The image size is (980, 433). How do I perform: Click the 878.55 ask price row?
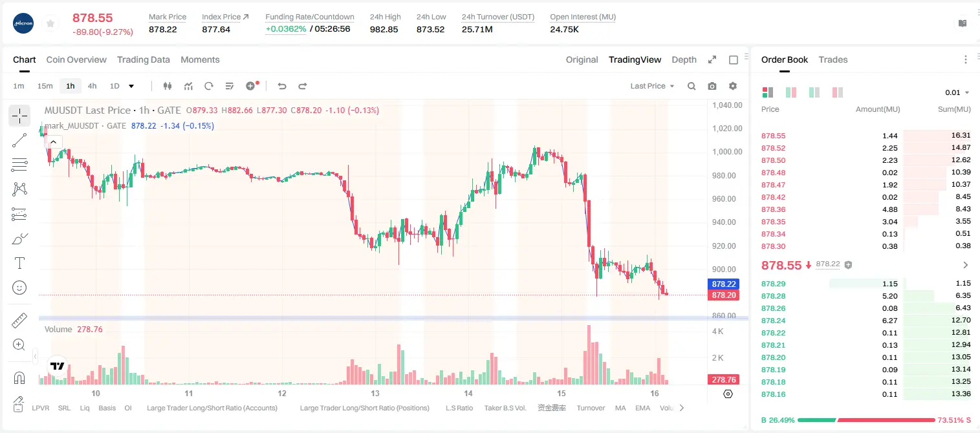(866, 136)
